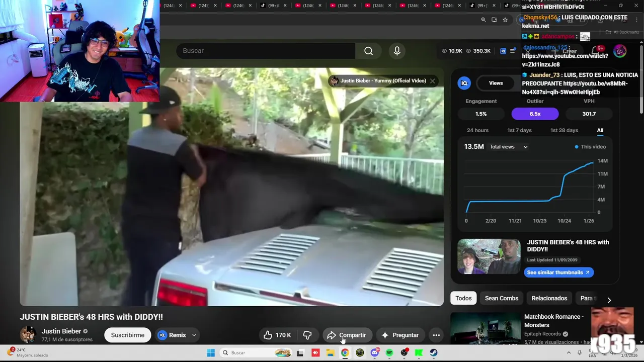Activate voice search microphone icon

(x=397, y=51)
